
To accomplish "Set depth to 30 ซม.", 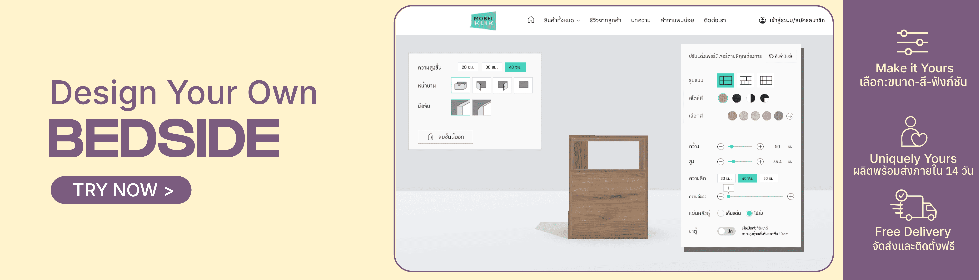I will (726, 178).
